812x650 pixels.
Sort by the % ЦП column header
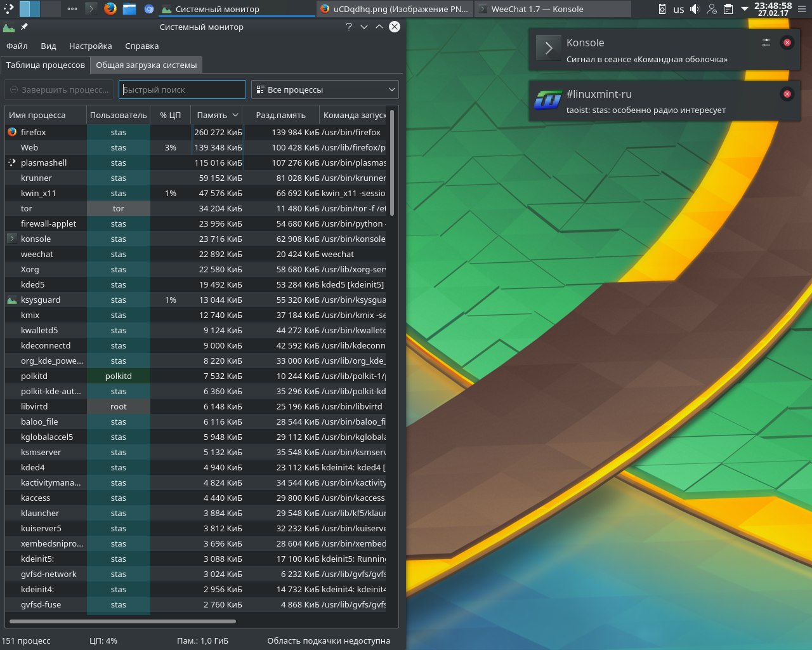170,115
